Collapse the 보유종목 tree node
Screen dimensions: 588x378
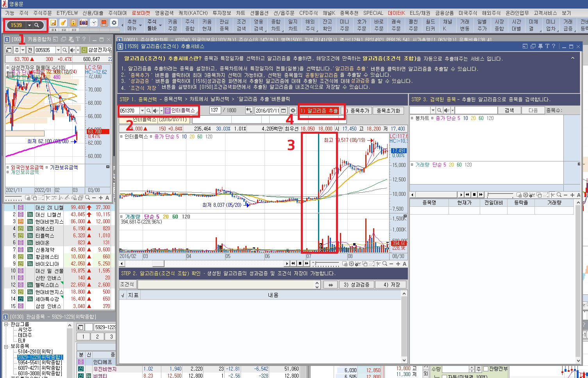pyautogui.click(x=6, y=346)
